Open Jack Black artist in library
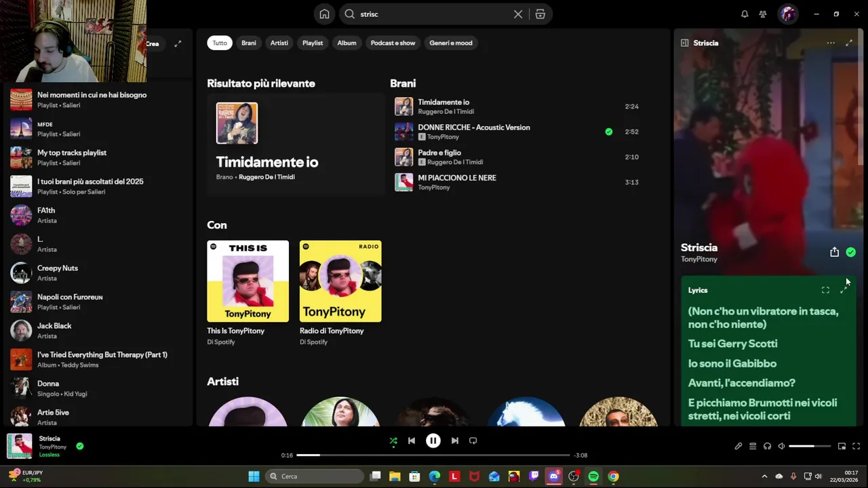This screenshot has width=868, height=488. (98, 330)
